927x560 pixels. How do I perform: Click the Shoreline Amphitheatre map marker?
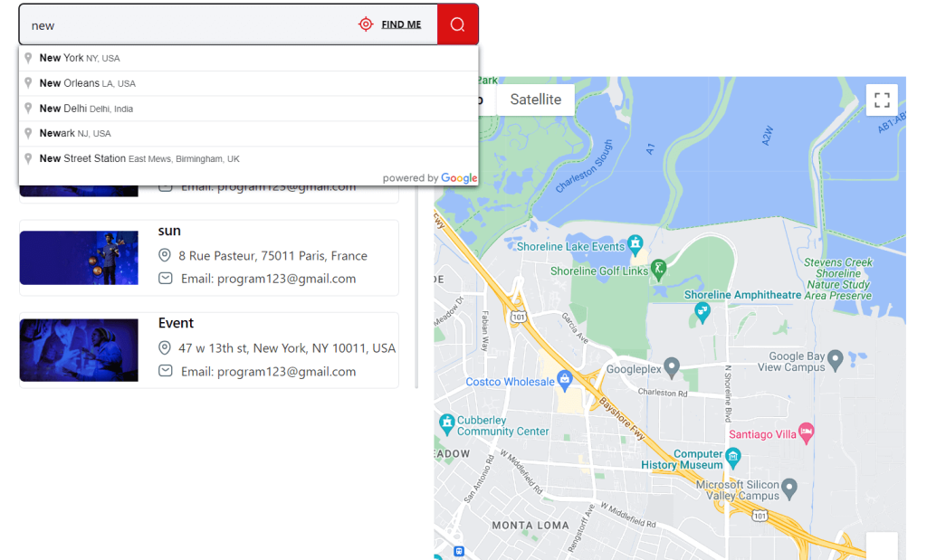(702, 311)
